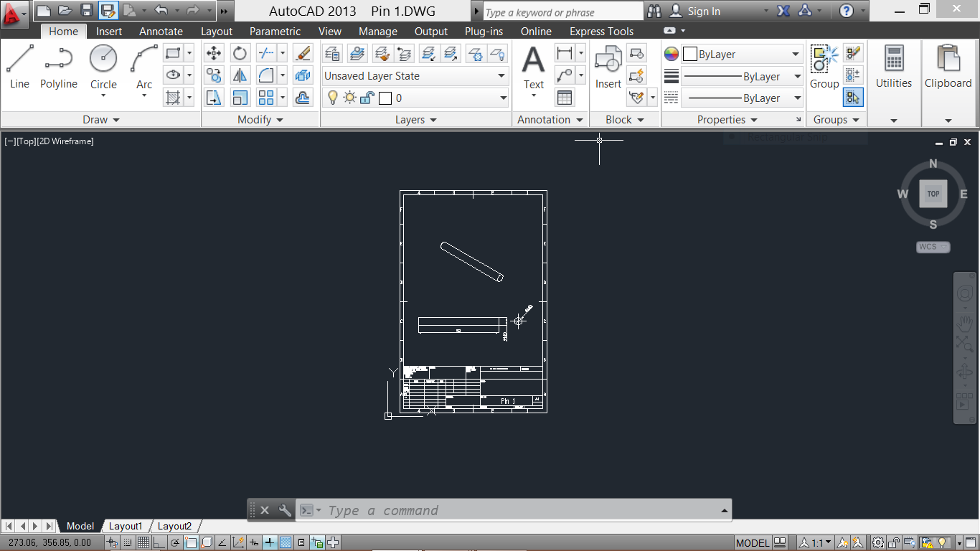Click the Rectangular Array tool
980x551 pixels.
coord(265,97)
